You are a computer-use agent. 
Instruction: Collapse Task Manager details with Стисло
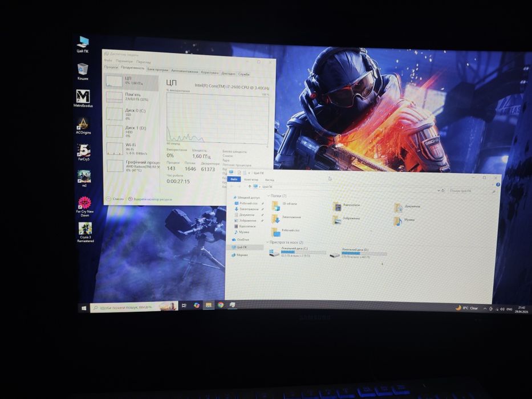(115, 199)
